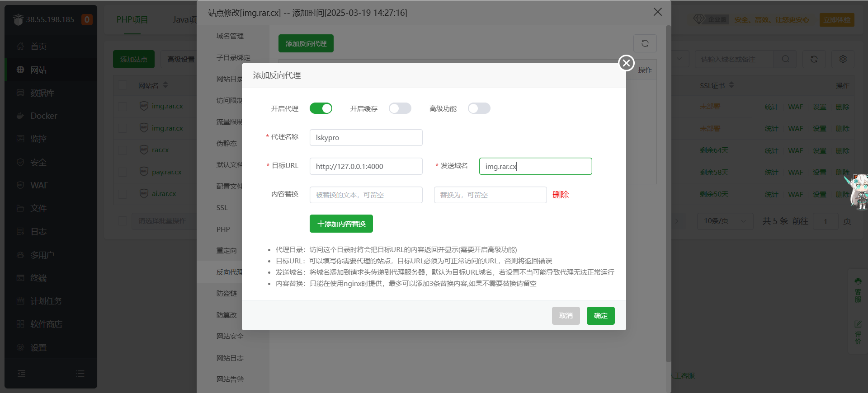The width and height of the screenshot is (868, 393).
Task: Select the SSL menu item
Action: click(222, 208)
